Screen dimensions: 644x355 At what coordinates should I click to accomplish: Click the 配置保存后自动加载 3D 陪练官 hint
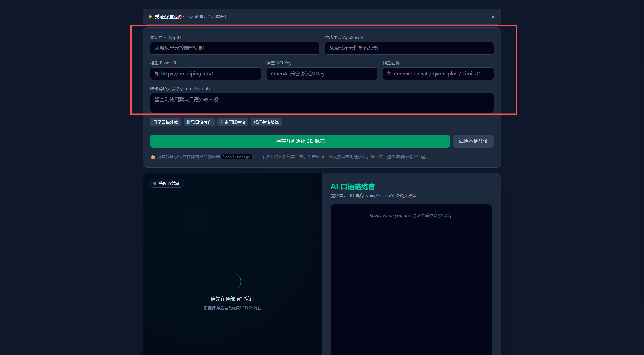click(233, 308)
